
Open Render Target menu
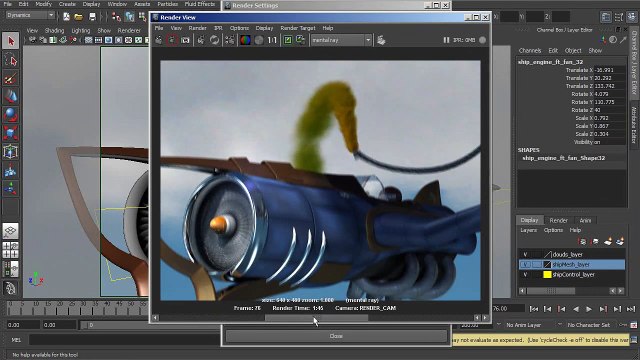pos(298,28)
